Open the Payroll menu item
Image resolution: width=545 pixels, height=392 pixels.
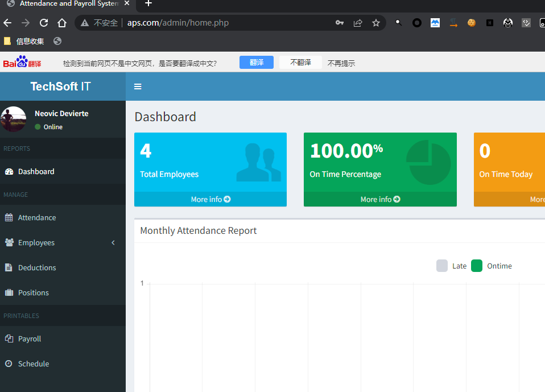tap(63, 339)
